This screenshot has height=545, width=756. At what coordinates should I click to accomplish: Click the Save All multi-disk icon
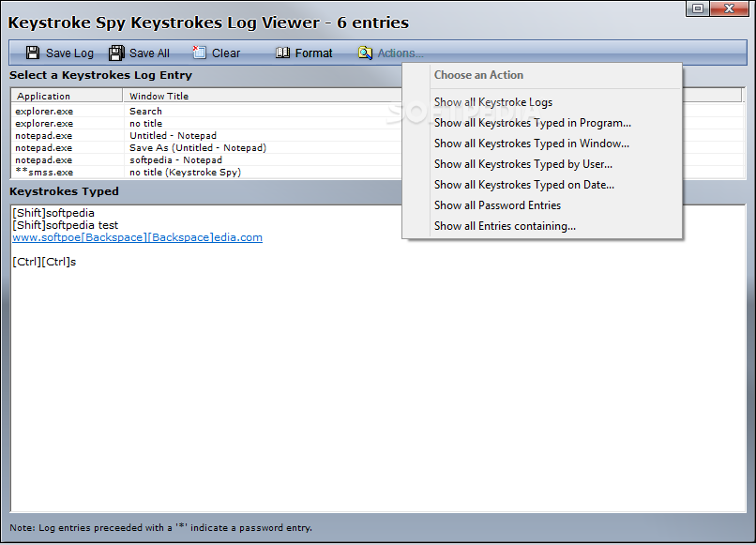click(x=116, y=53)
